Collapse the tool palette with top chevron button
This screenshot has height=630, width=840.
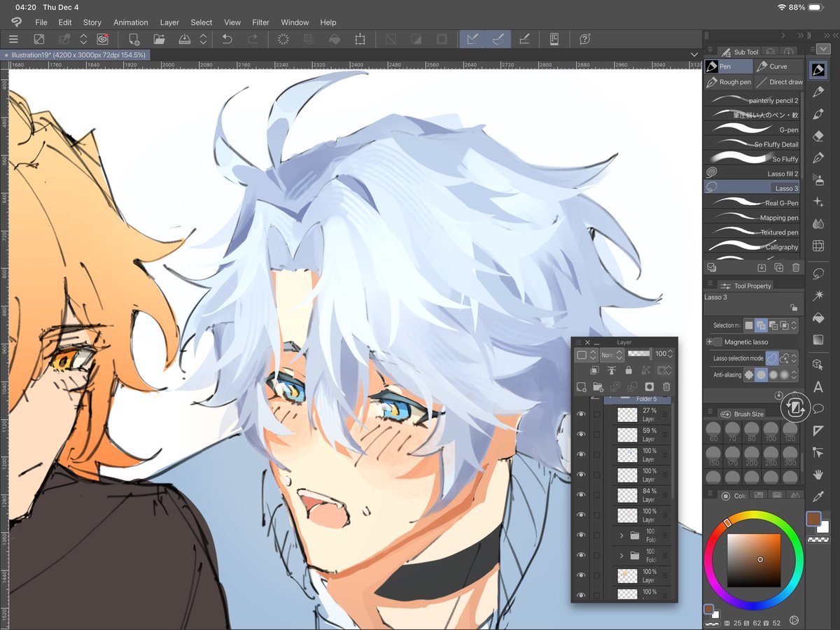tap(822, 48)
